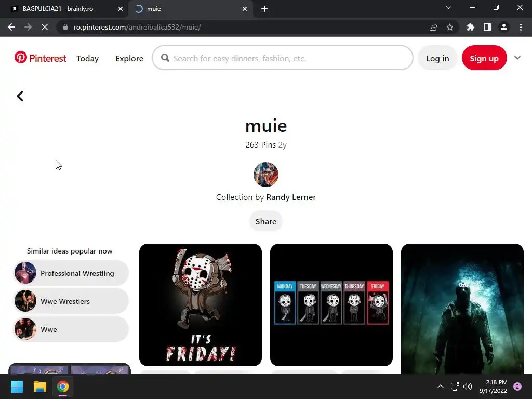Select the Professional Wrestling idea
Viewport: 532px width, 399px height.
(71, 273)
